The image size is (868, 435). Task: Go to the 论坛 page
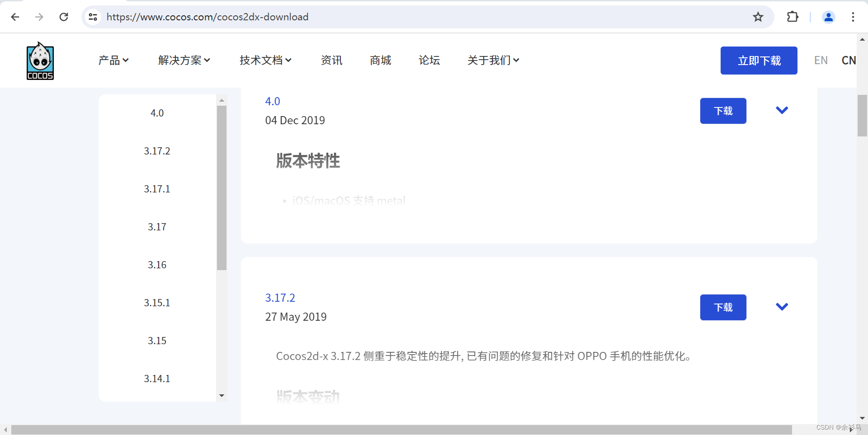(429, 60)
